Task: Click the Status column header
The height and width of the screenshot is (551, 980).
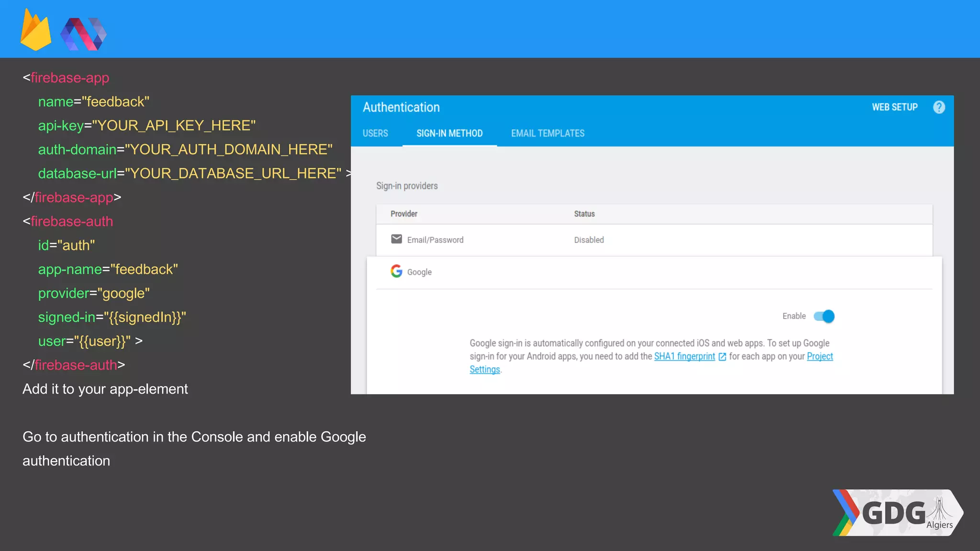Action: pos(584,214)
